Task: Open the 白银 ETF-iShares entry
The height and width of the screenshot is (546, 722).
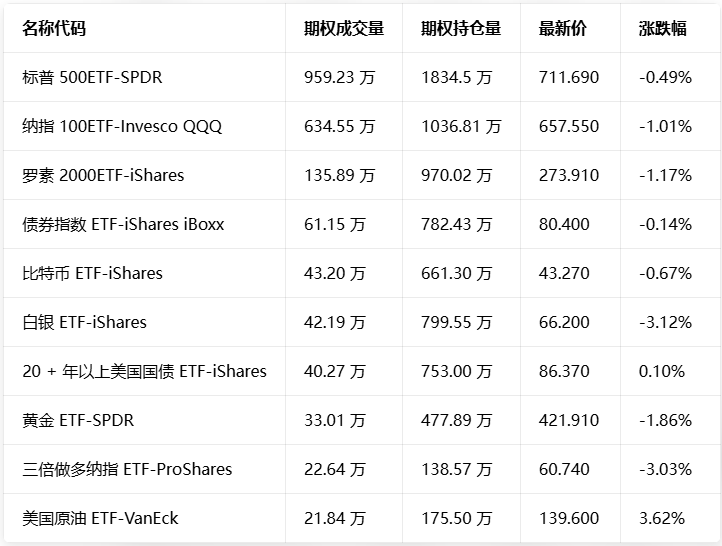Action: [84, 322]
